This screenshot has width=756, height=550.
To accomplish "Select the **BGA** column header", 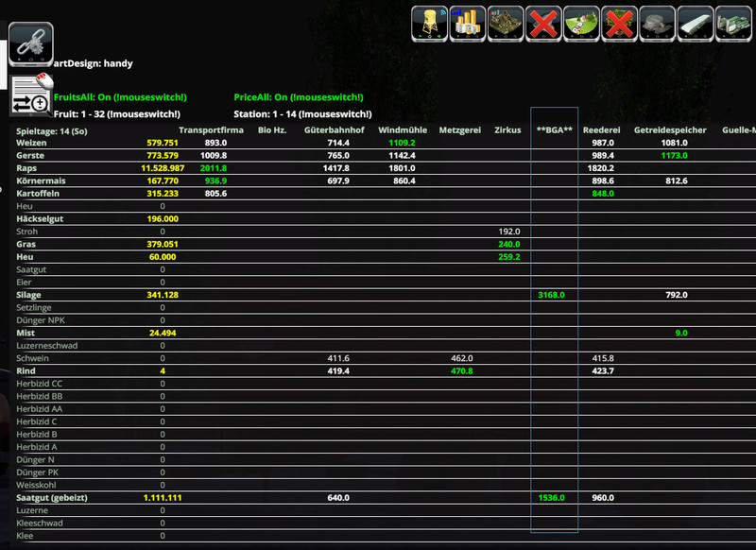I will (x=555, y=129).
